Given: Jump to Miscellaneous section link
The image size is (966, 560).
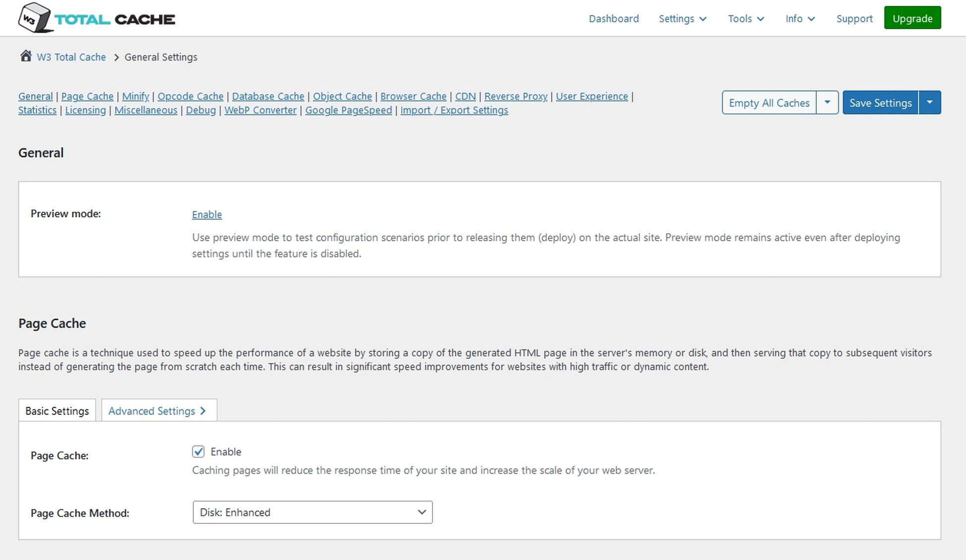Looking at the screenshot, I should 146,110.
